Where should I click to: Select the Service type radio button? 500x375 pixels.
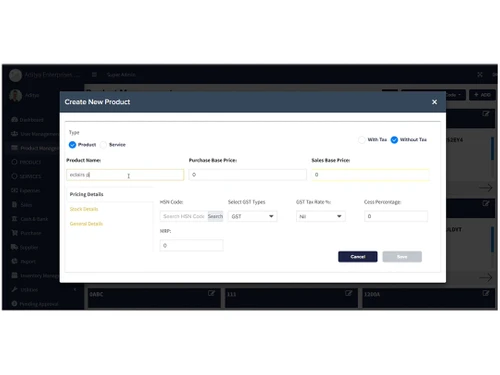click(x=104, y=145)
